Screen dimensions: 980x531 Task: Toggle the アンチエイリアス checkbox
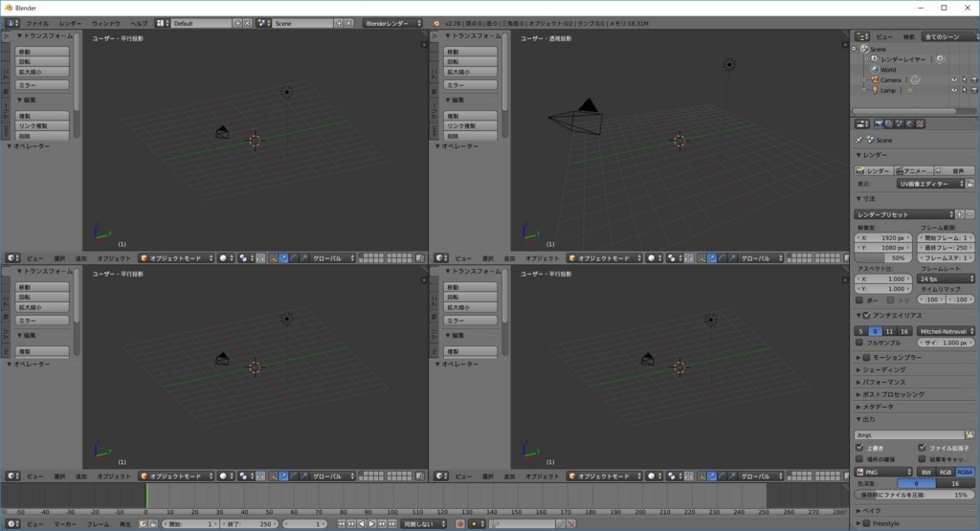point(867,316)
